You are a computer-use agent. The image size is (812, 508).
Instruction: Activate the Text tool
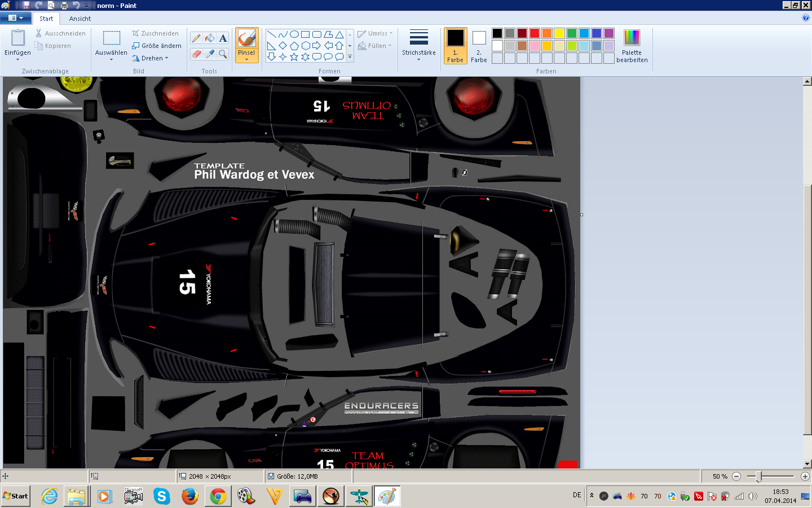(x=223, y=38)
